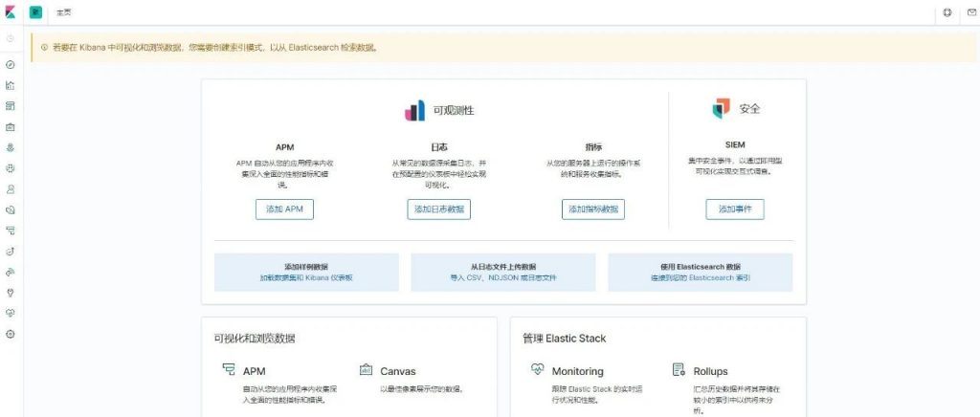Open recently viewed clock icon in sidebar
The width and height of the screenshot is (980, 417).
pos(11,38)
